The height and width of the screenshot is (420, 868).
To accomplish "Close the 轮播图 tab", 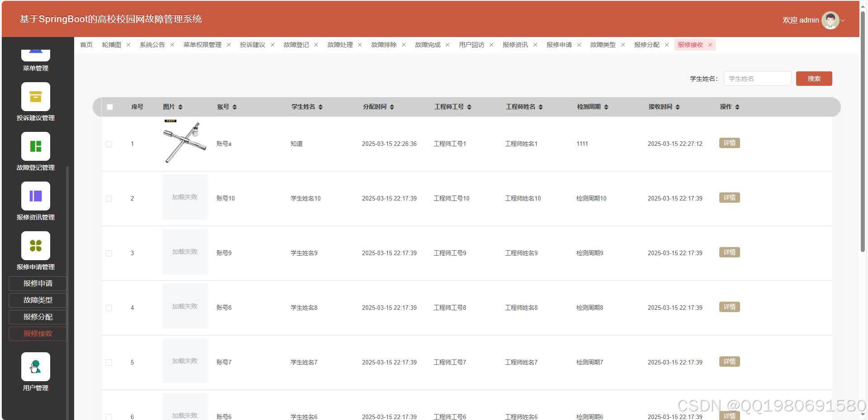I will pyautogui.click(x=128, y=45).
